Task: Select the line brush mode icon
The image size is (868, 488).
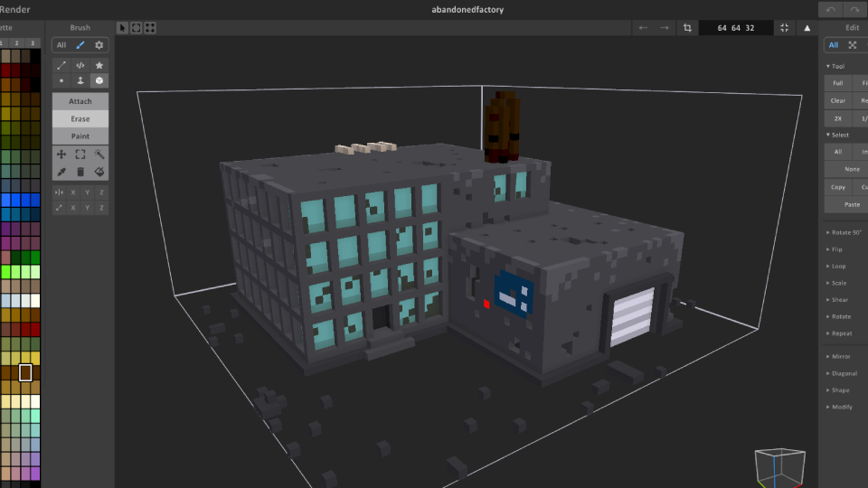Action: pyautogui.click(x=61, y=65)
